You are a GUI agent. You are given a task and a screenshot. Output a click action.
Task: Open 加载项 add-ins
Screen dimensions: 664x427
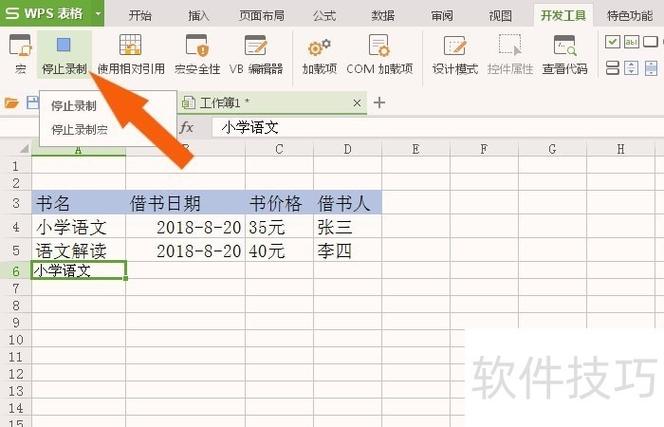tap(320, 54)
